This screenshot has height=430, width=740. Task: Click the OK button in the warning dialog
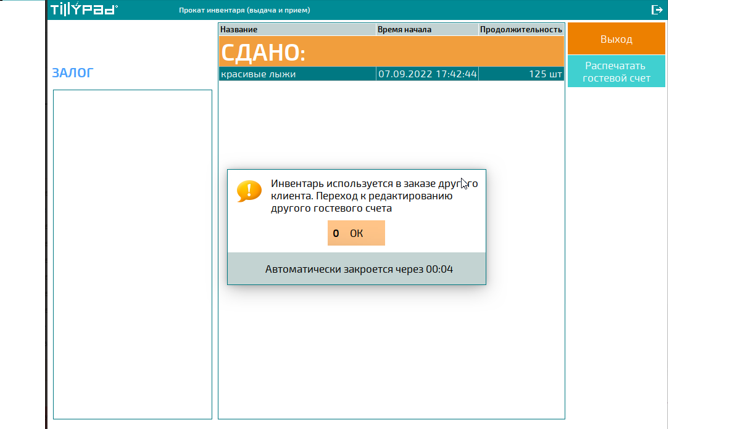click(356, 233)
